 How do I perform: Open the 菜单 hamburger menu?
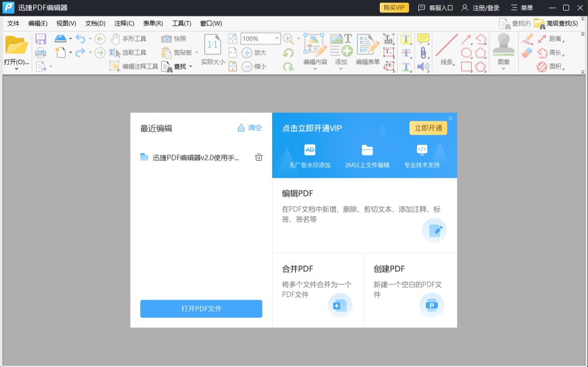point(522,7)
